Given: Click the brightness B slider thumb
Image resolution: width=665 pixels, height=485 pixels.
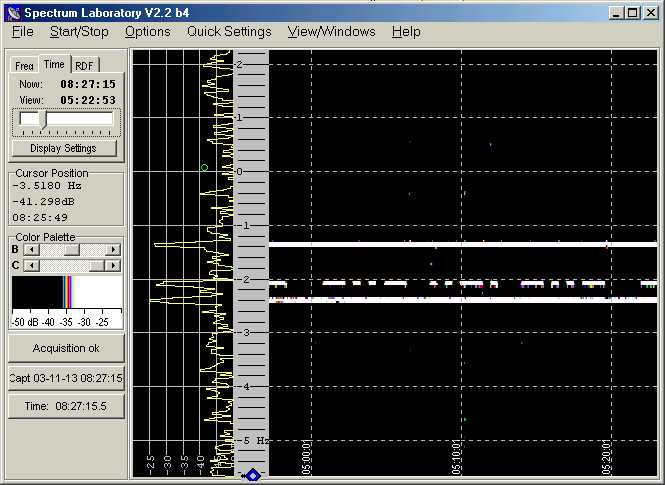Looking at the screenshot, I should (72, 250).
